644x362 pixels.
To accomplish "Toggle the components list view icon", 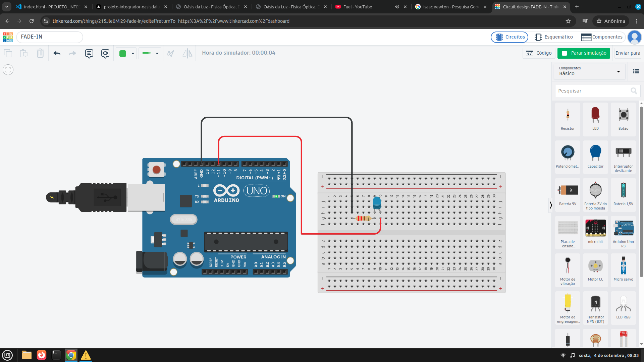I will coord(636,71).
